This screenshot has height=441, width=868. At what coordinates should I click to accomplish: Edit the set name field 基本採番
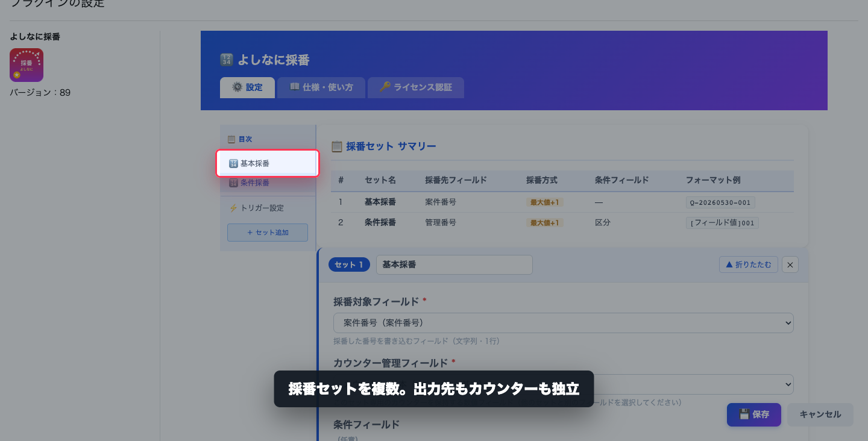(x=454, y=264)
